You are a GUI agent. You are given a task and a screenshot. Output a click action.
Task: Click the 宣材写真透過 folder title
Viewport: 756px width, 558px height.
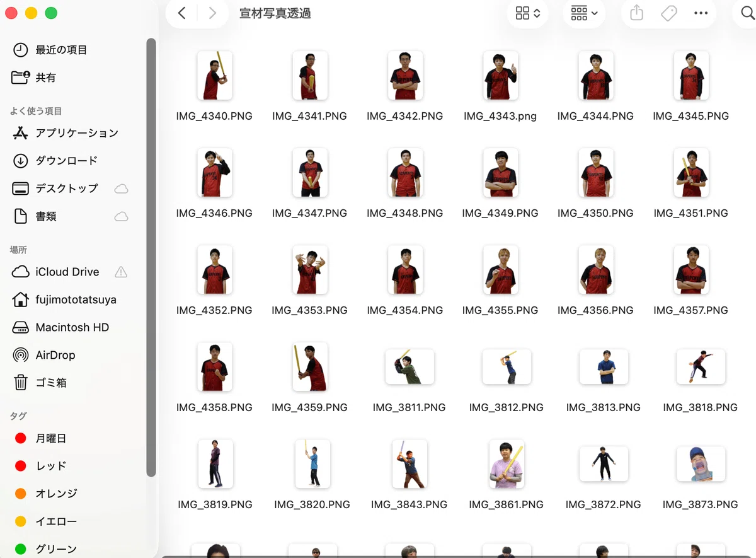[275, 13]
